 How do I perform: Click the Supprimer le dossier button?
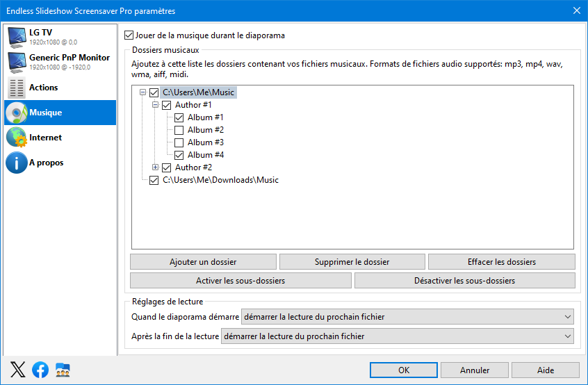352,262
